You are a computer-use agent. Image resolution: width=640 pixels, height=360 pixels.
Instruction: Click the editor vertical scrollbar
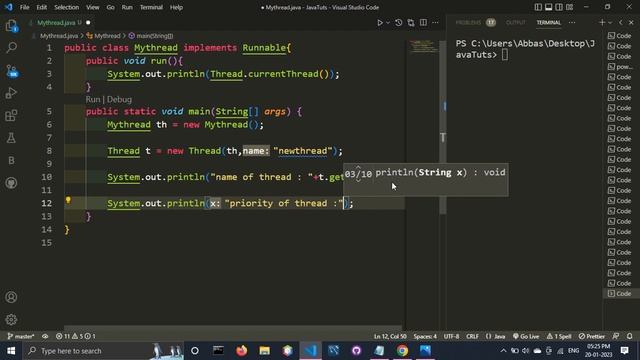click(443, 127)
